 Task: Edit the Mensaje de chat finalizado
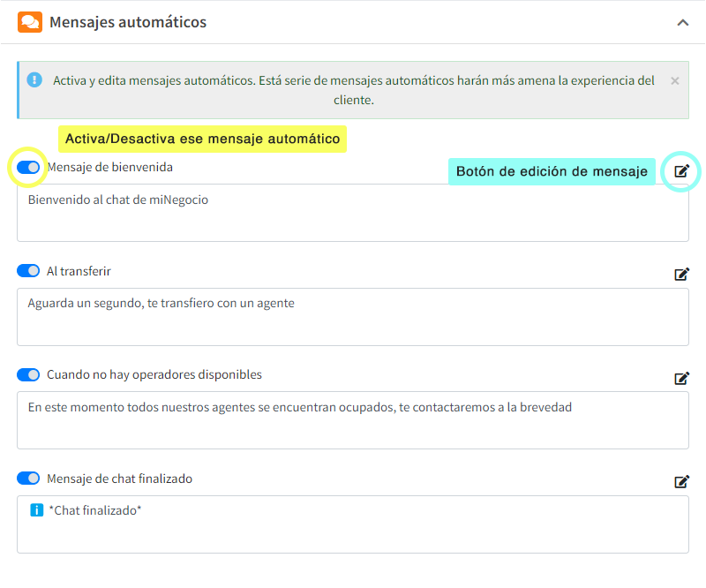tap(681, 482)
